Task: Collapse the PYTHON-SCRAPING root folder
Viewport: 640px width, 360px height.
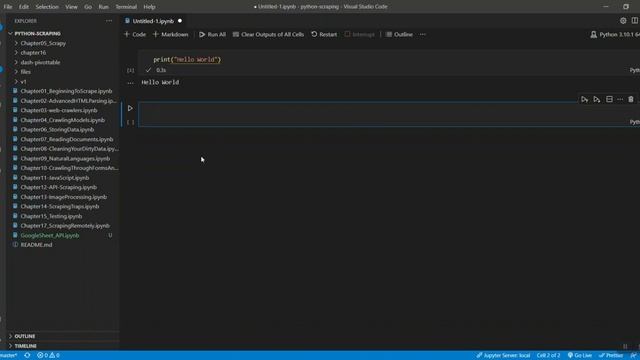Action: click(x=38, y=33)
